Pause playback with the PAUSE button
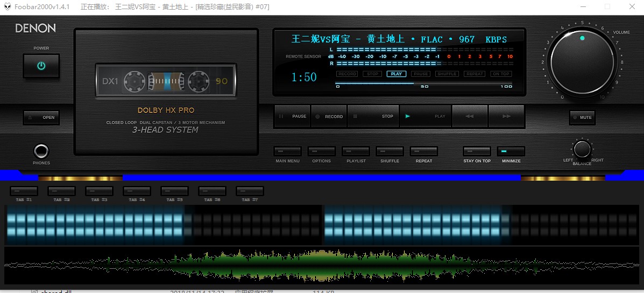Screen dimensions: 644x293 coord(293,116)
